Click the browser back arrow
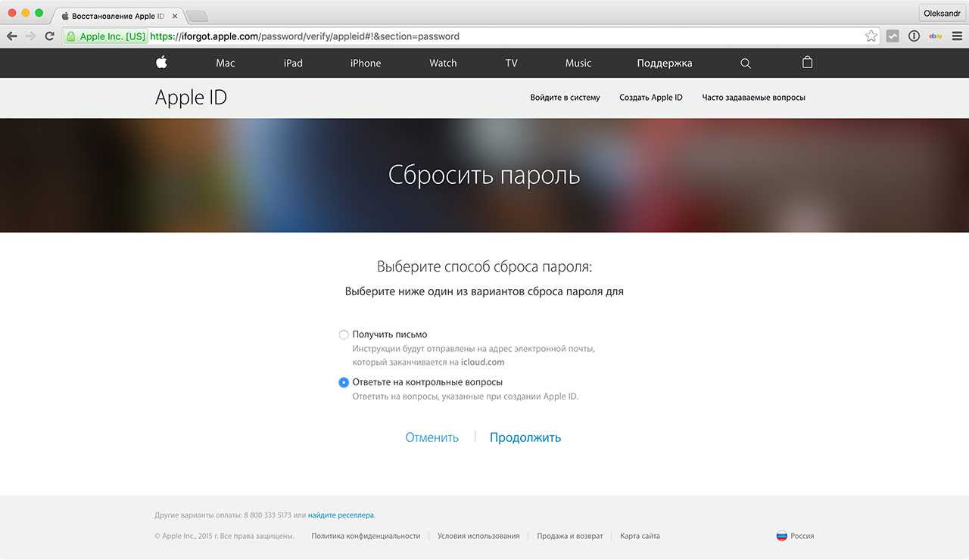Image resolution: width=969 pixels, height=560 pixels. point(12,36)
